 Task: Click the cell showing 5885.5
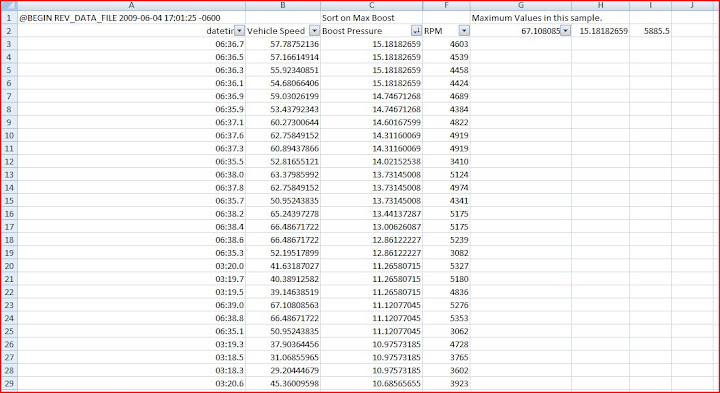point(650,31)
